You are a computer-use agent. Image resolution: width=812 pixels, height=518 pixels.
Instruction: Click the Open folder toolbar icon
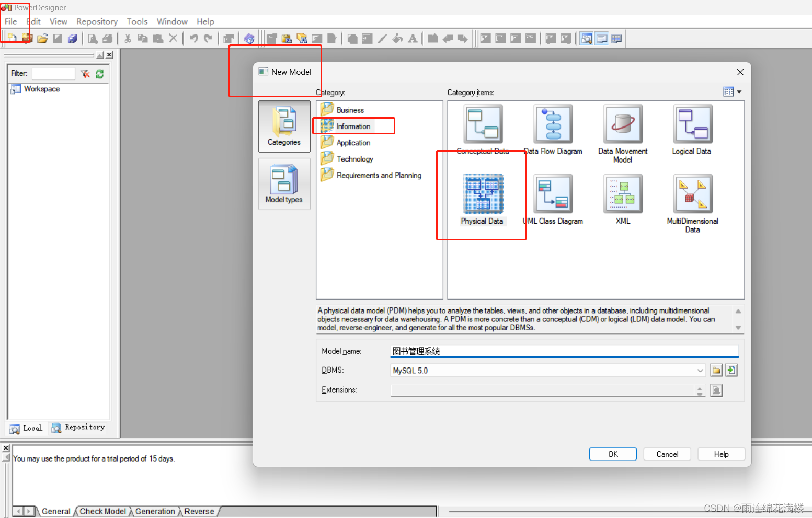(42, 38)
